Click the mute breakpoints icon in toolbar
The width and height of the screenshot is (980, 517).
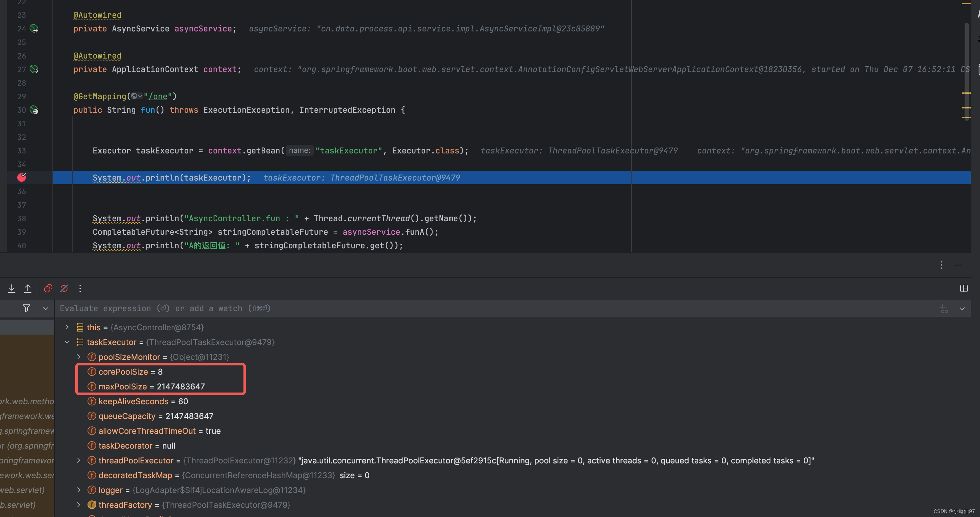(63, 288)
